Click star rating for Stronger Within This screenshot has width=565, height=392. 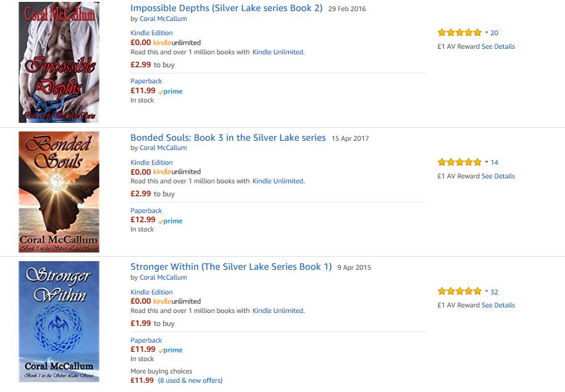point(459,291)
